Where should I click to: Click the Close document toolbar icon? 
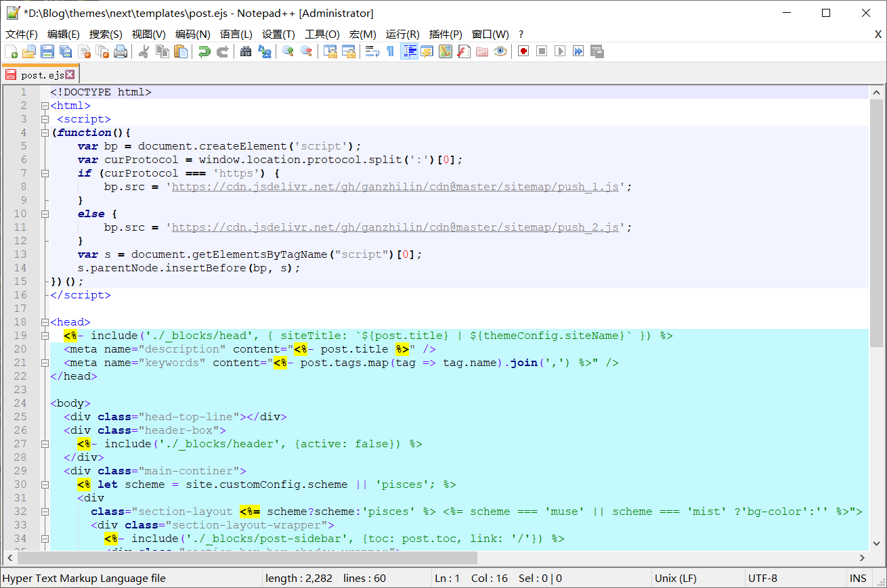pyautogui.click(x=84, y=51)
